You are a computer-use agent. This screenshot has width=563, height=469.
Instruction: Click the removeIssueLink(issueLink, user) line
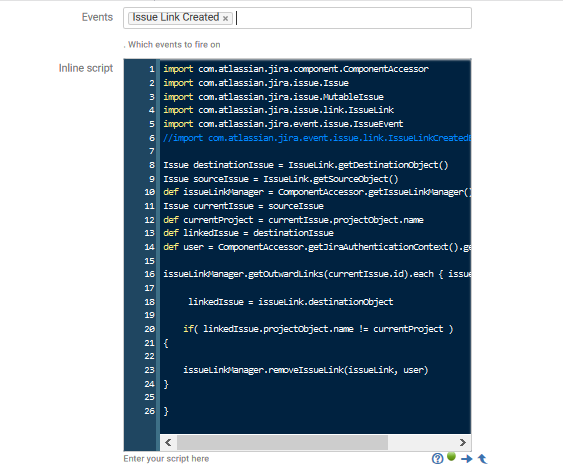(x=306, y=370)
